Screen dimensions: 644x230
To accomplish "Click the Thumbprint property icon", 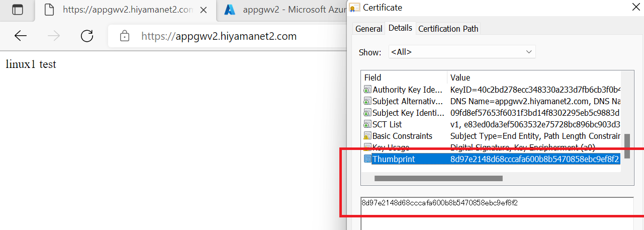I will [367, 159].
